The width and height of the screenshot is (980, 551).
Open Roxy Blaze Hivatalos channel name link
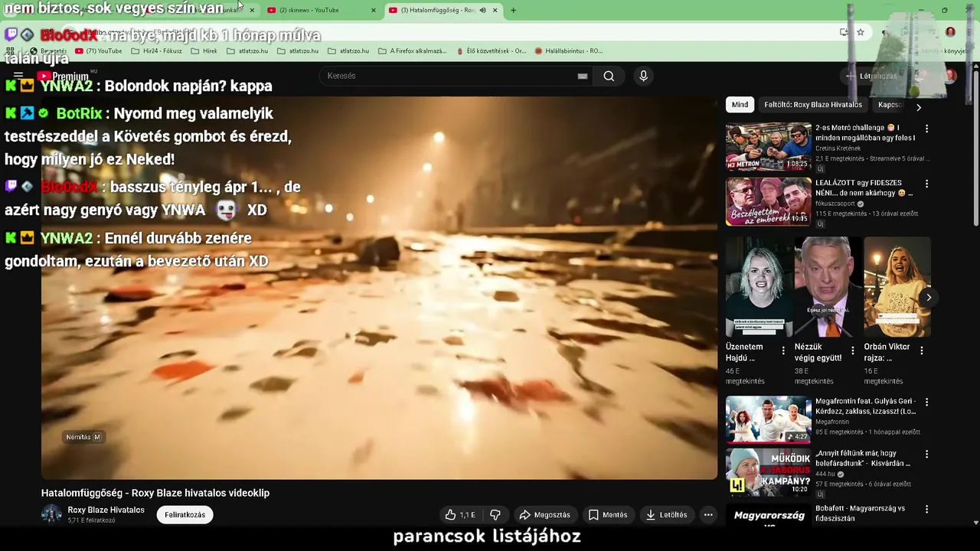106,510
